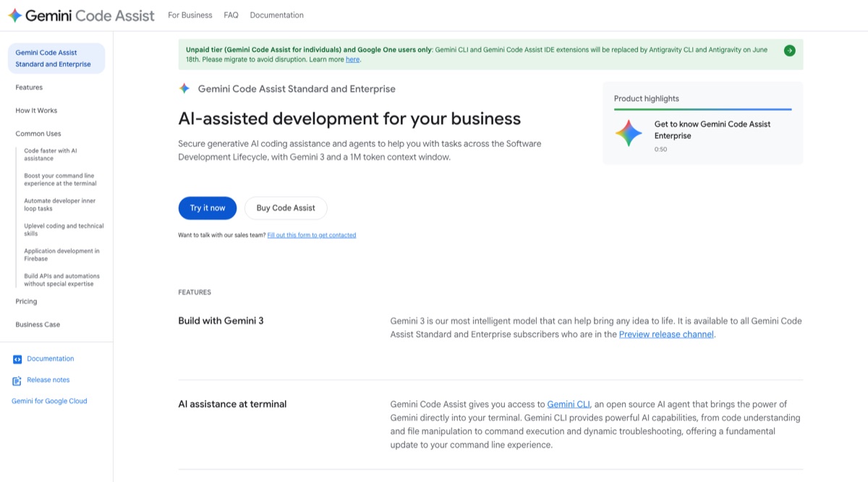The width and height of the screenshot is (868, 482).
Task: Open the Preview release channel link
Action: coord(666,334)
